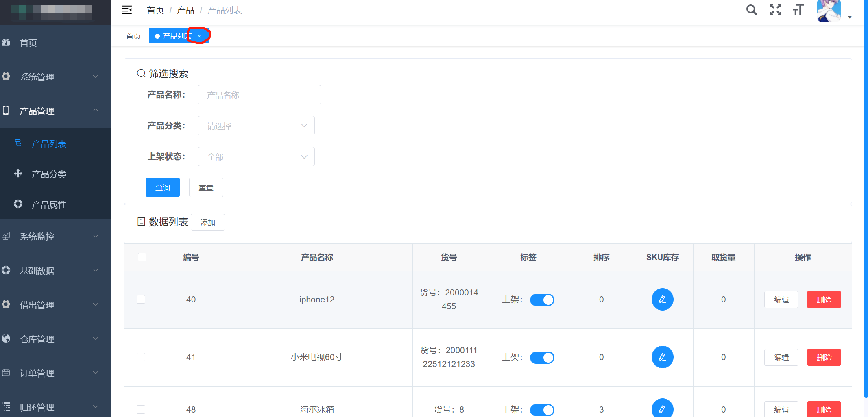The image size is (868, 417).
Task: Click the 产品名称 column header
Action: tap(317, 257)
